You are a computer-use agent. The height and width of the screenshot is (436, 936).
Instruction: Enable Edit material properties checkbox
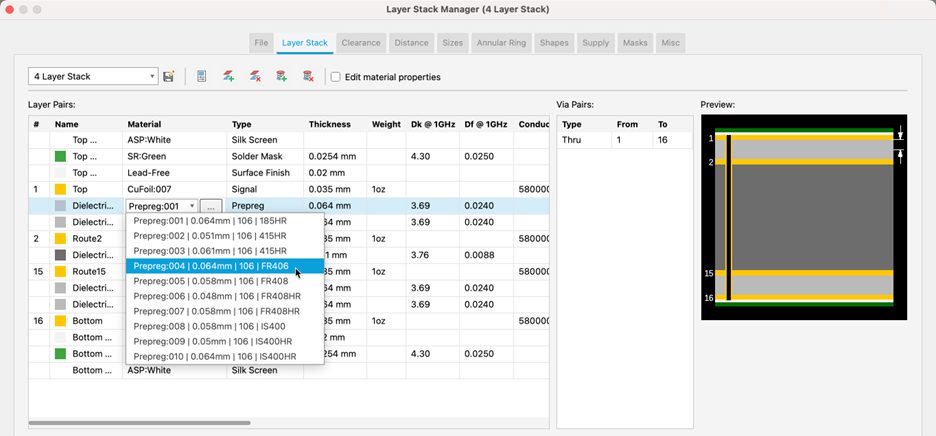pos(336,77)
